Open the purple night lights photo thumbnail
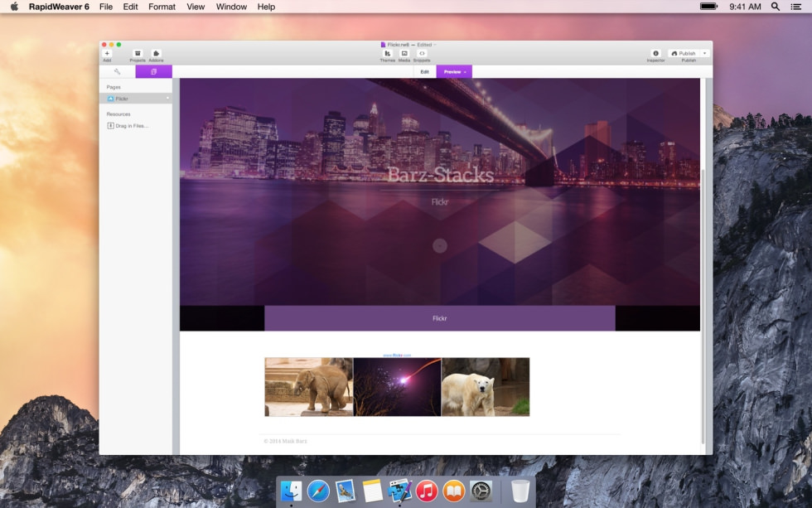The height and width of the screenshot is (508, 812). coord(397,387)
